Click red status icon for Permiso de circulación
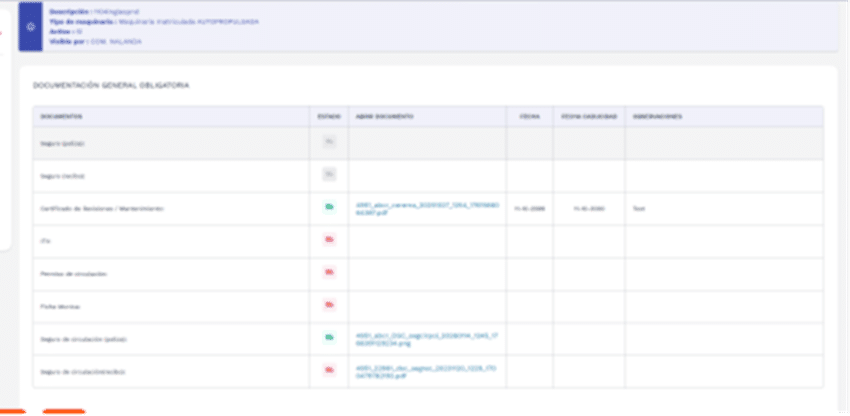 pyautogui.click(x=328, y=272)
